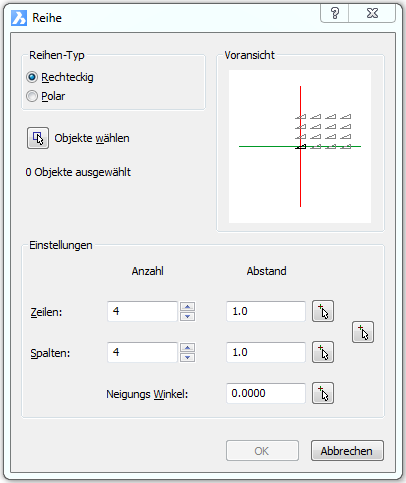This screenshot has width=406, height=483.
Task: Click the Objekte wählen selection icon
Action: click(x=38, y=138)
